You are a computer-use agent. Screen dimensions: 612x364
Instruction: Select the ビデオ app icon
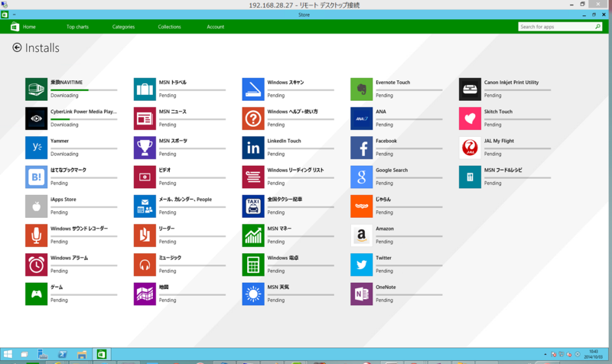[145, 177]
